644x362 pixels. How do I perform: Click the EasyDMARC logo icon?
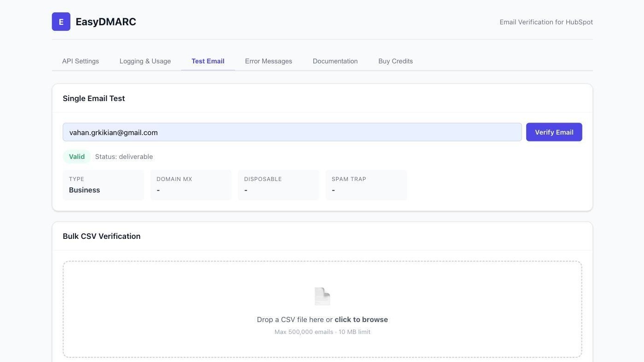pos(61,22)
